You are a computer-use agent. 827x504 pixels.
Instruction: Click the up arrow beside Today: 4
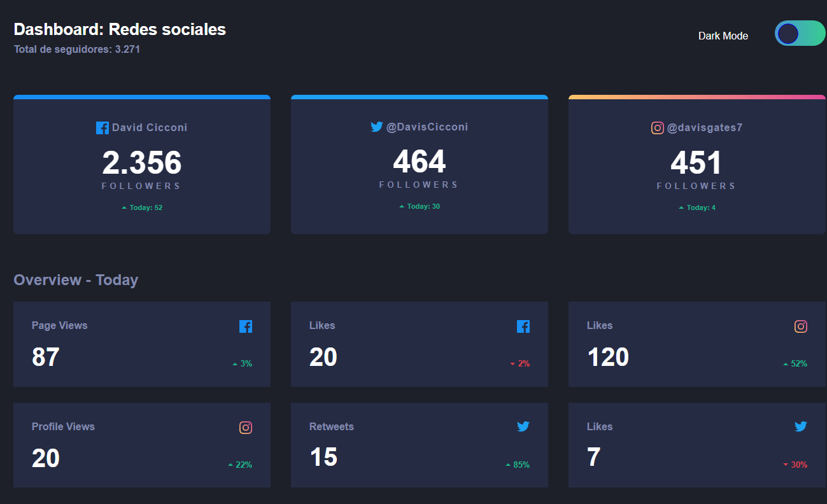pyautogui.click(x=682, y=207)
